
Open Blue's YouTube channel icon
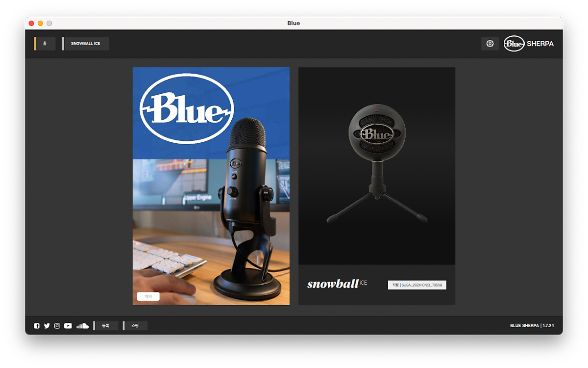(68, 326)
